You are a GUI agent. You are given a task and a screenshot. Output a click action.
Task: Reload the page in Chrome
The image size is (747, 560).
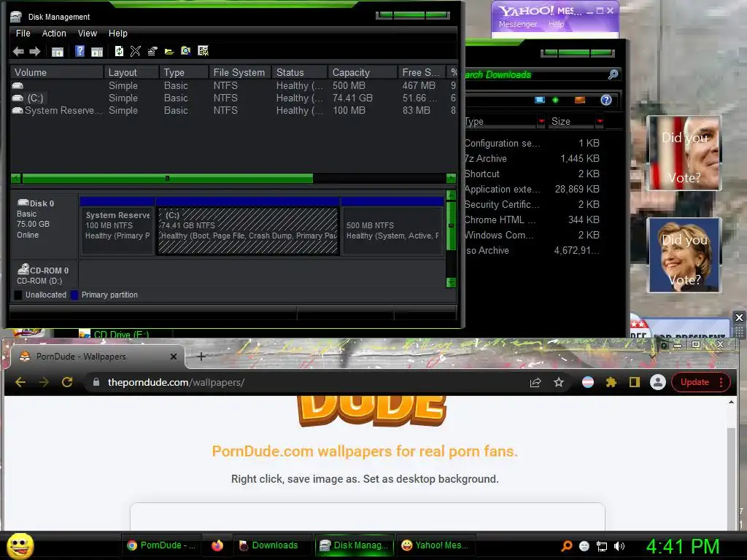(67, 382)
